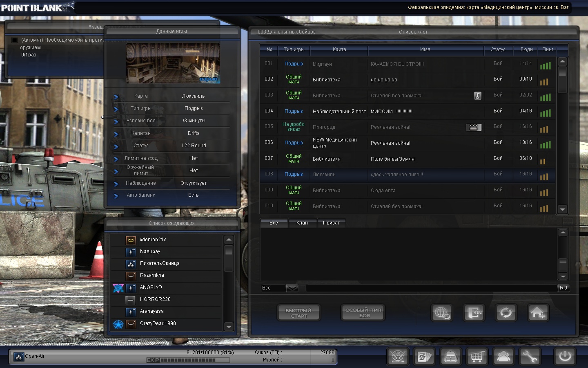Click the chat message input field
The height and width of the screenshot is (368, 588).
point(431,288)
